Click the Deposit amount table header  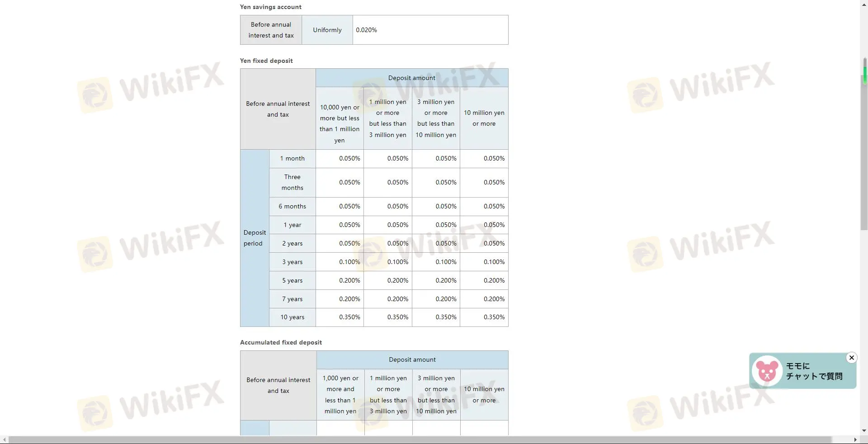(x=411, y=77)
